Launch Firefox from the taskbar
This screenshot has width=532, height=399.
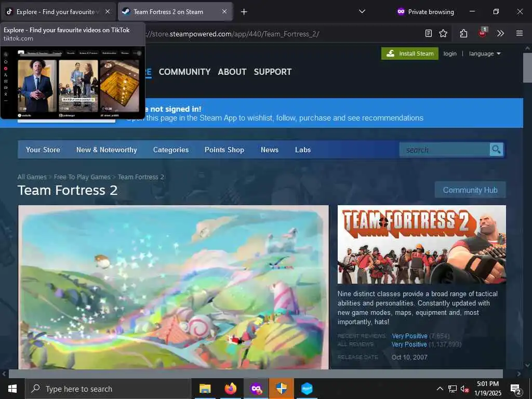[231, 389]
